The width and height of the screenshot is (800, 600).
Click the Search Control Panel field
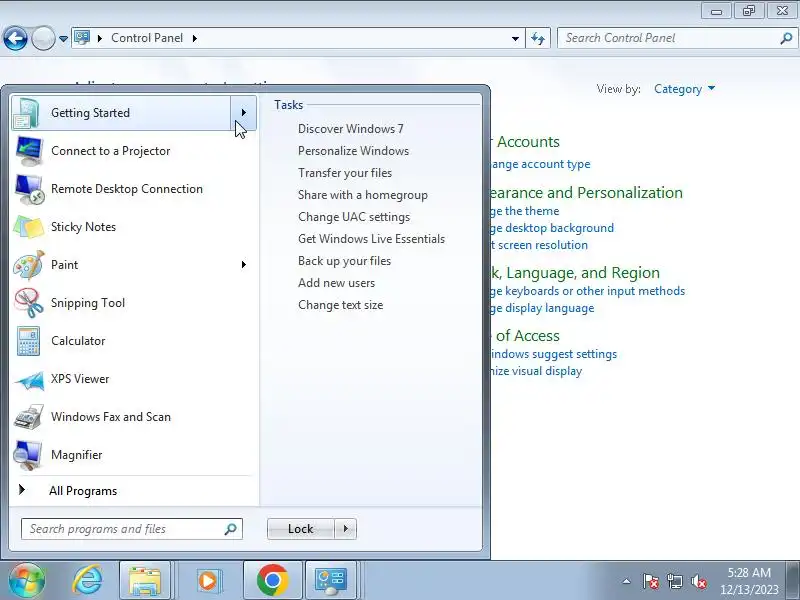[x=677, y=38]
